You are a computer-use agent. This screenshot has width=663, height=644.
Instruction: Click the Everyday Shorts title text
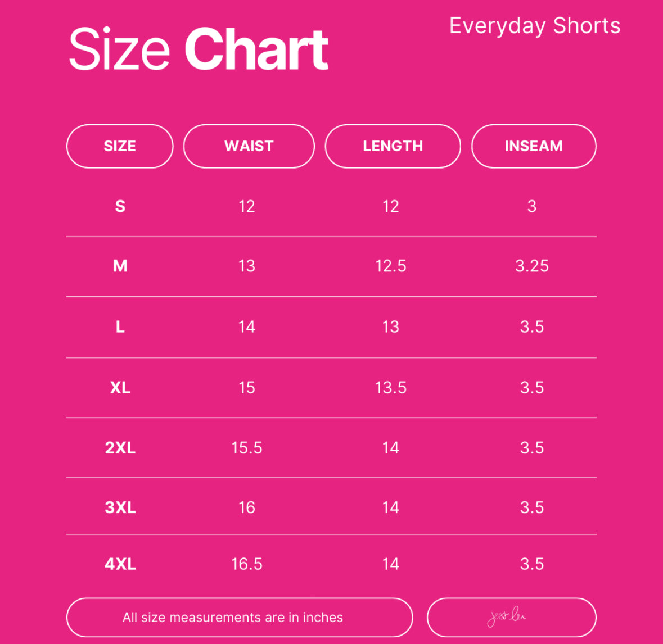coord(535,26)
